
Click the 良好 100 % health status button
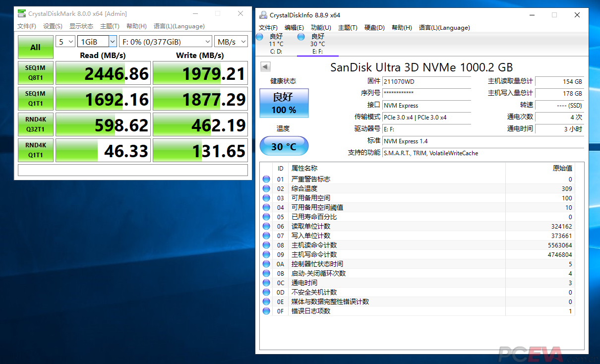click(x=284, y=103)
